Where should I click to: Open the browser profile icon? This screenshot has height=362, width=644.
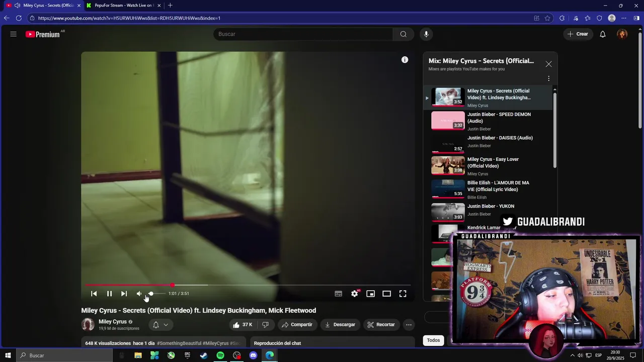click(x=612, y=18)
